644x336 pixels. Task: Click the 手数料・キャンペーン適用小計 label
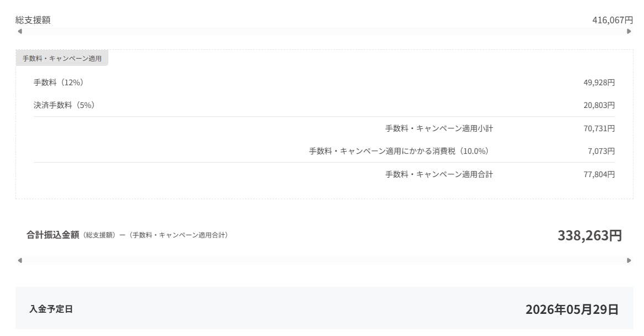click(439, 128)
